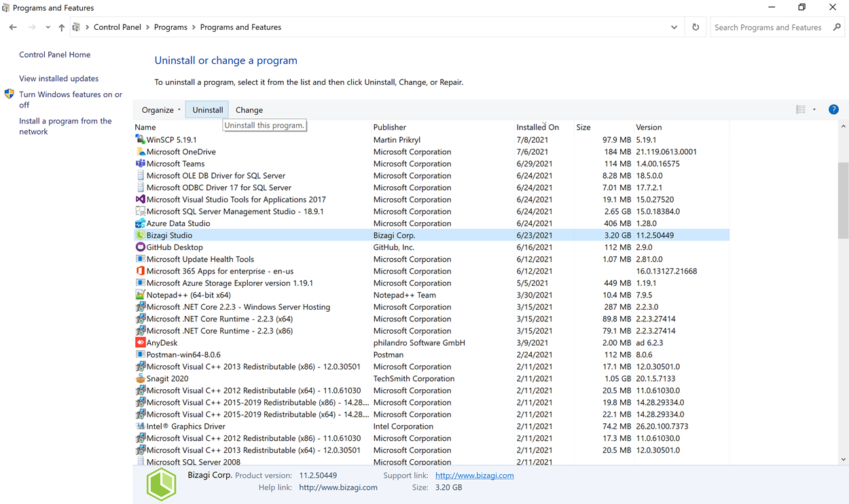Select Visual C++ 2013 Redistributable (x86) row

pos(431,367)
